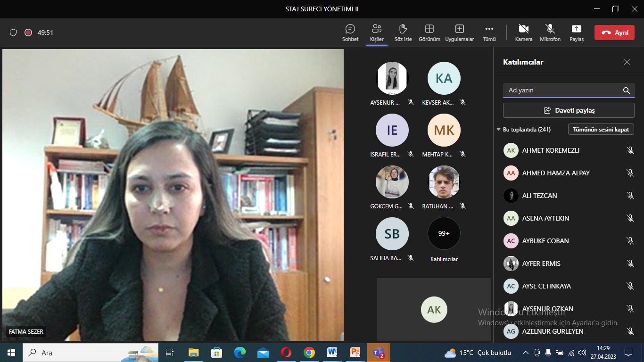Show hidden system tray icons
The width and height of the screenshot is (644, 362).
coord(526,353)
